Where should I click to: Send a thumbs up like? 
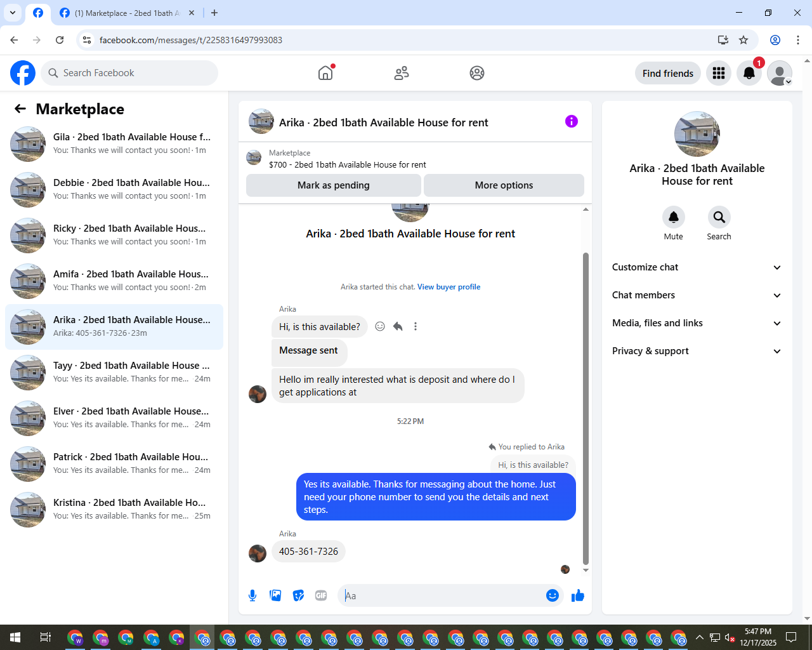click(x=577, y=595)
